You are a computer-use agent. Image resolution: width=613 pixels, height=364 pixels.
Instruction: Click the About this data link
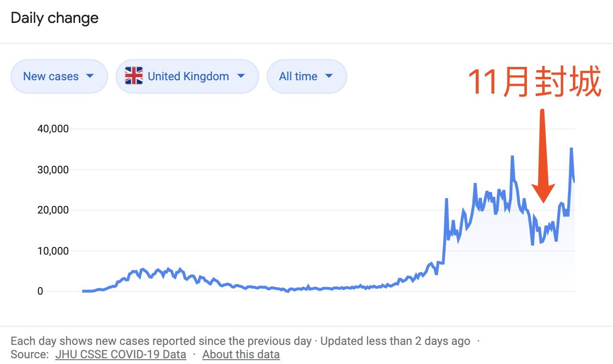tap(241, 354)
